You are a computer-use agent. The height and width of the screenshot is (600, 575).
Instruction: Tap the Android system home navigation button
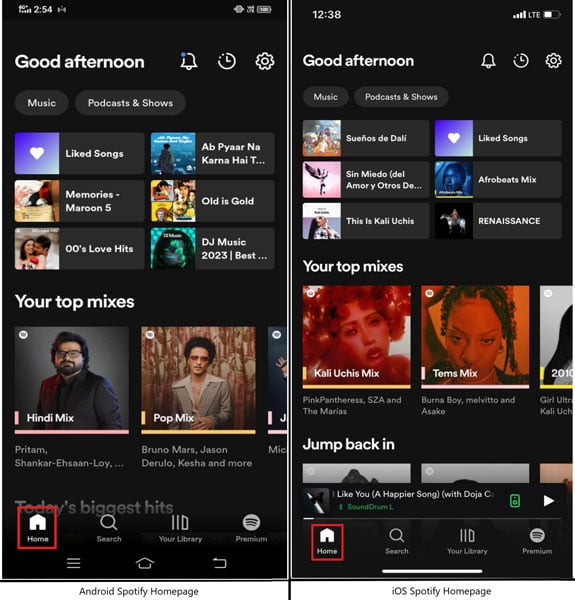[145, 563]
